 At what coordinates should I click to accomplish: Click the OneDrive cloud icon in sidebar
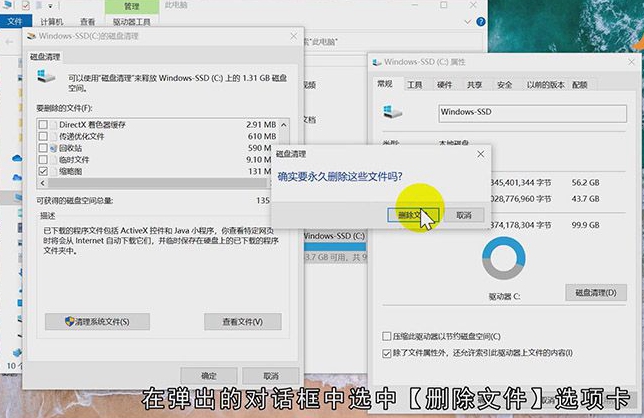17,158
